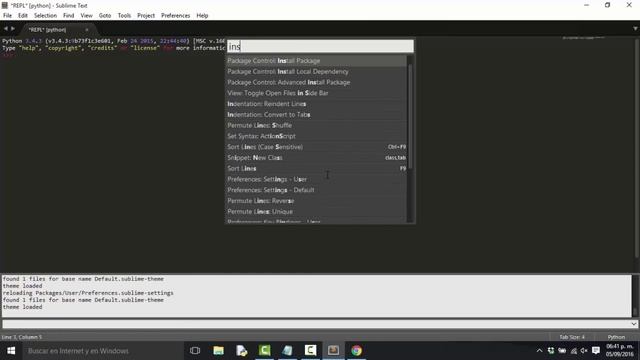Open Python syntax selector in status bar

point(616,337)
